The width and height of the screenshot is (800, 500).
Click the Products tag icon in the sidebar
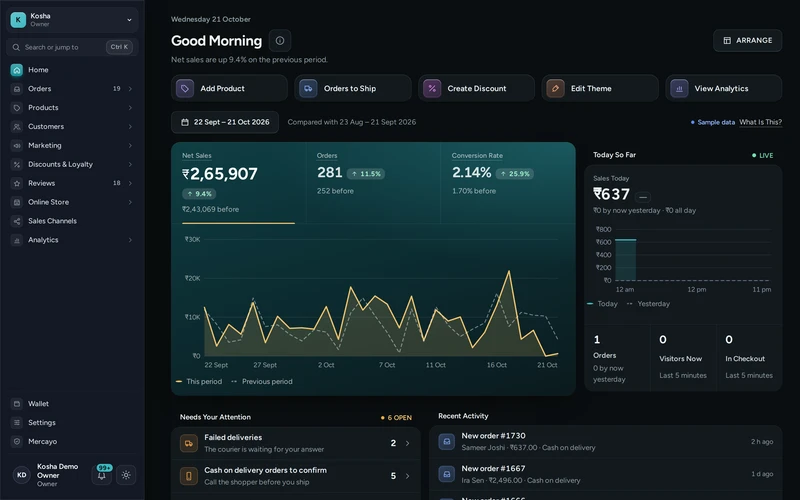(x=17, y=108)
